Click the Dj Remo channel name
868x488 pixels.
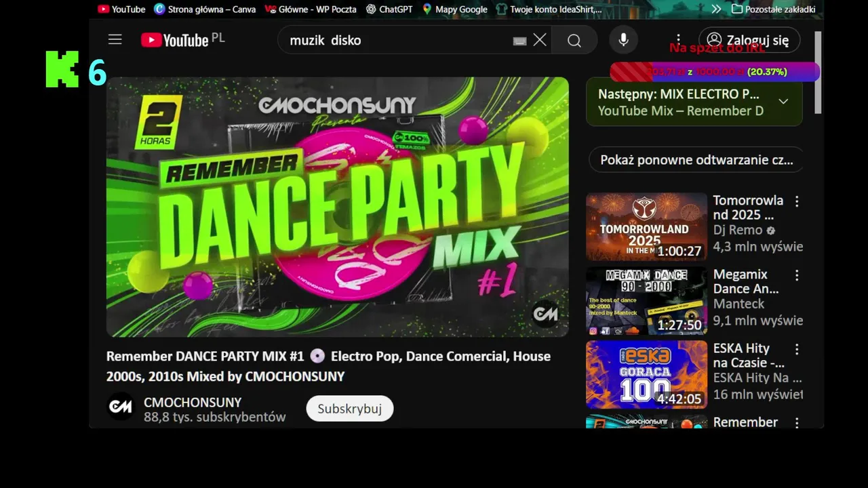click(x=738, y=230)
